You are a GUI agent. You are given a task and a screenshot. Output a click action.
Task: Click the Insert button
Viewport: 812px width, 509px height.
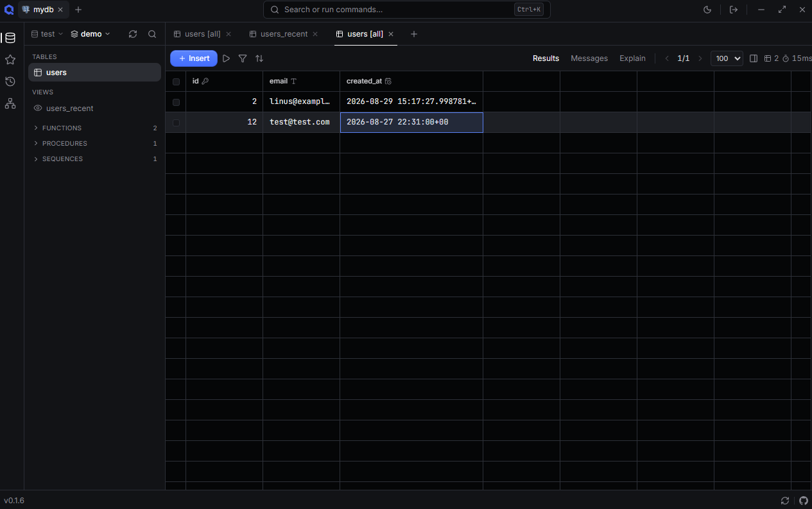click(x=194, y=58)
